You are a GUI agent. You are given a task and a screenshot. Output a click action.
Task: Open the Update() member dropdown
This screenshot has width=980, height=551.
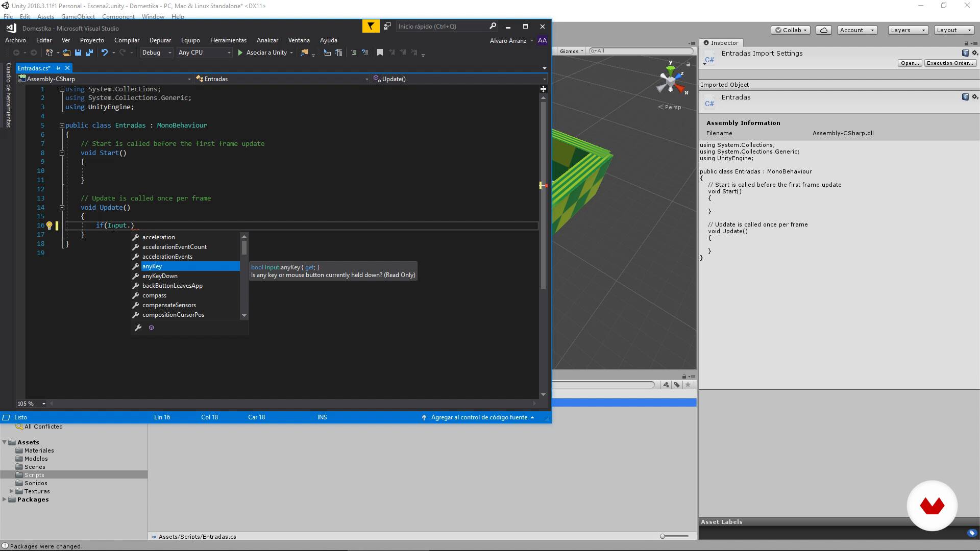[x=459, y=79]
